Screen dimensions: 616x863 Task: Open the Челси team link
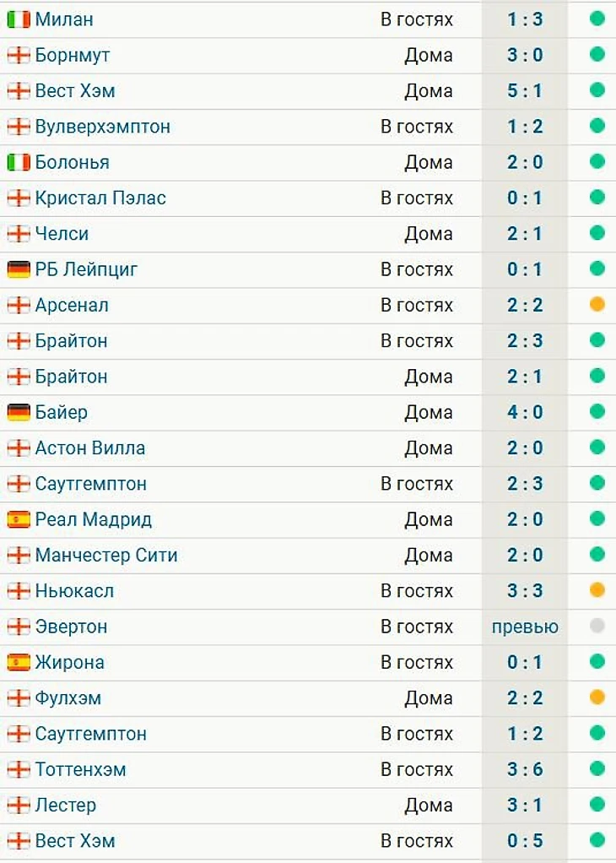(x=62, y=234)
